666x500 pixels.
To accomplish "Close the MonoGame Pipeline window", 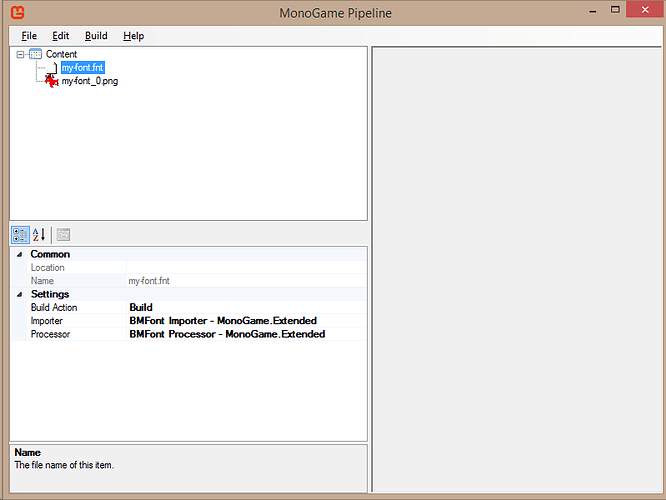I will (645, 9).
